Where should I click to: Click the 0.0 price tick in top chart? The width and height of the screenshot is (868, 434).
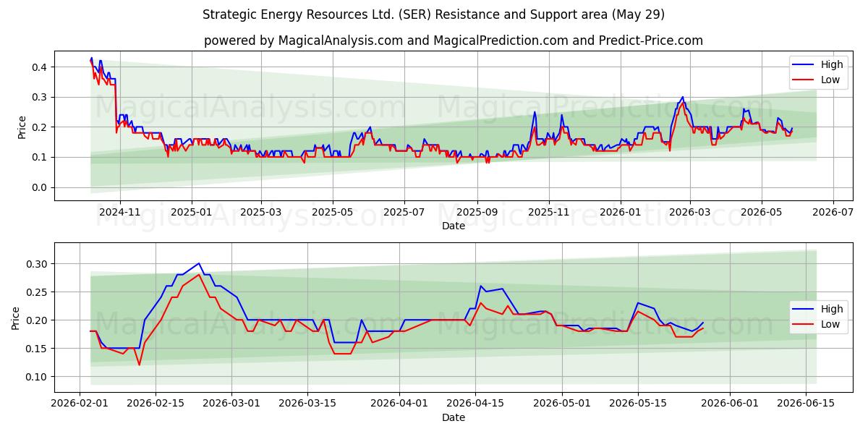pos(40,187)
